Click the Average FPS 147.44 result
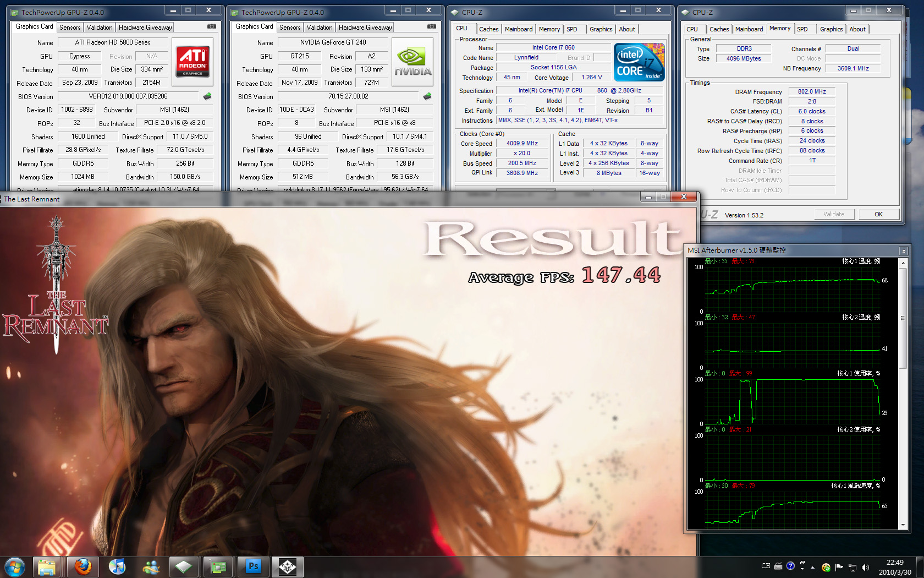Screen dimensions: 924x578 (x=565, y=275)
